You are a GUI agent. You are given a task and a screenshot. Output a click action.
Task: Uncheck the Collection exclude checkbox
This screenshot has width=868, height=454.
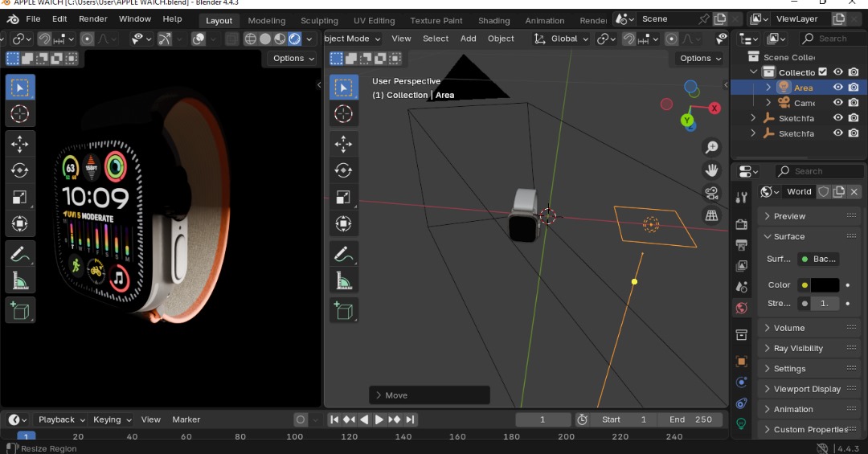coord(823,72)
